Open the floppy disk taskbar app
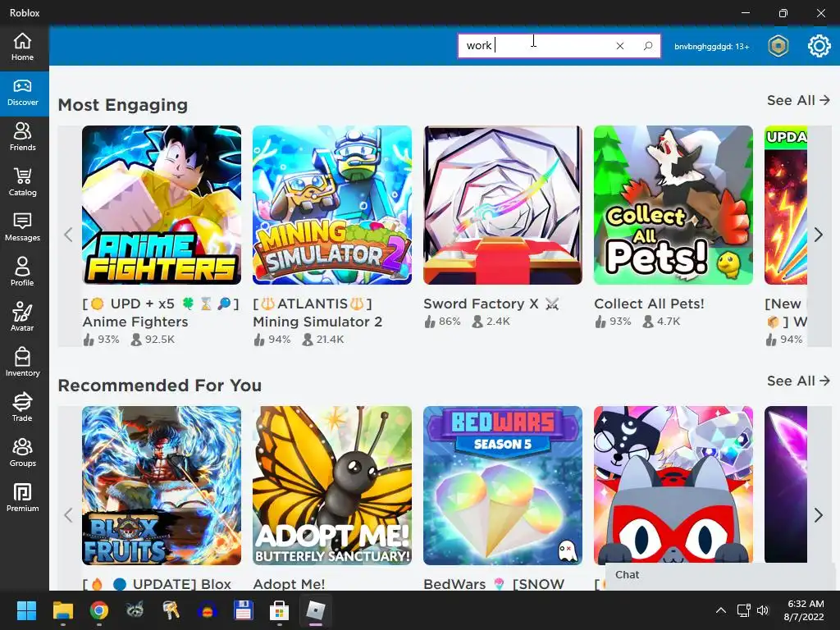This screenshot has width=840, height=630. tap(243, 610)
